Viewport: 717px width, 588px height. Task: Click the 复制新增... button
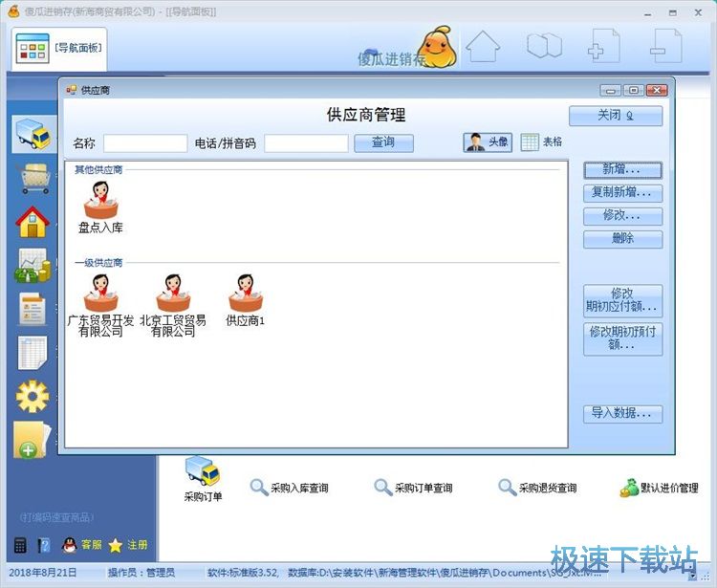[x=622, y=192]
